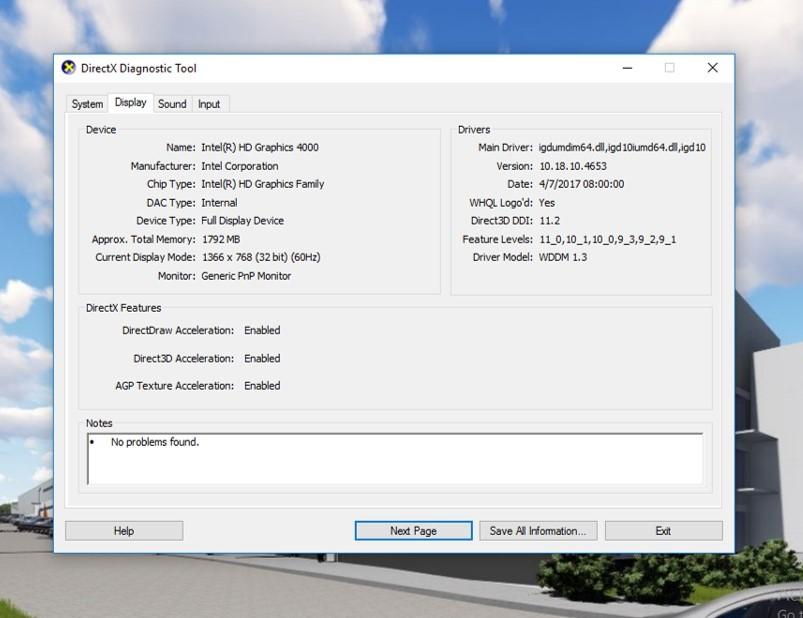Viewport: 803px width, 618px height.
Task: Click the 'Device Type:' label
Action: (x=166, y=221)
